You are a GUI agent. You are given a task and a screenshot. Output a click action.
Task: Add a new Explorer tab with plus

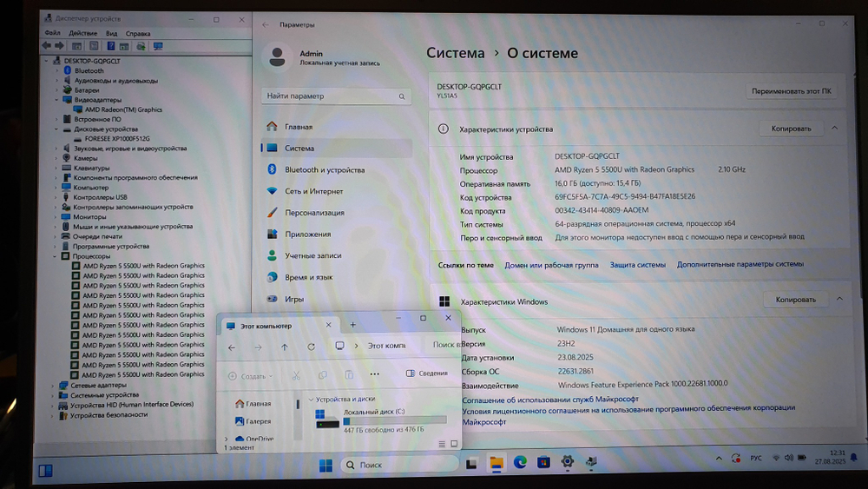coord(352,325)
